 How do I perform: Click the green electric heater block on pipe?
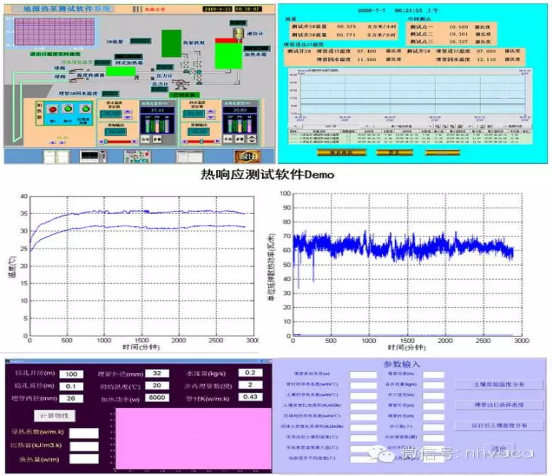point(121,72)
